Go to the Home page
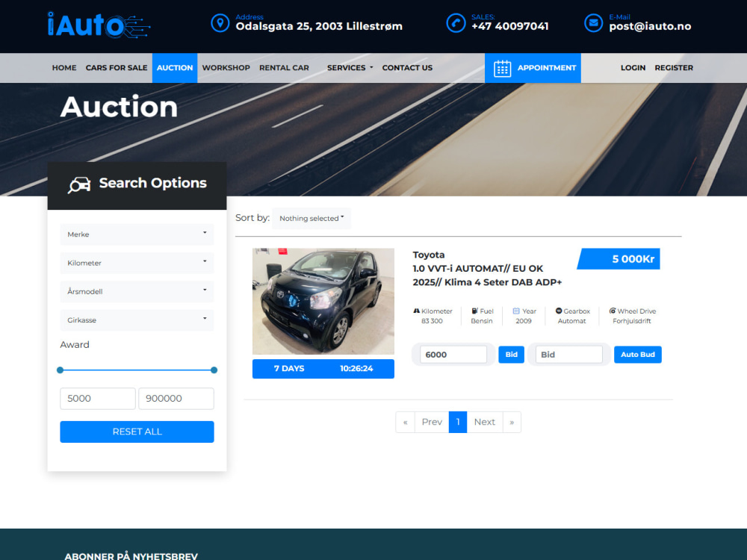 click(x=63, y=68)
